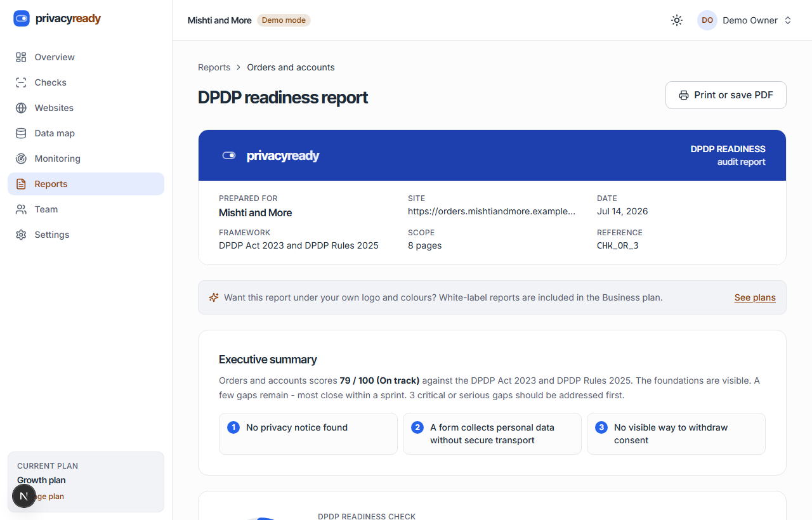Click the breadcrumb chevron separator
The image size is (812, 520).
(239, 67)
